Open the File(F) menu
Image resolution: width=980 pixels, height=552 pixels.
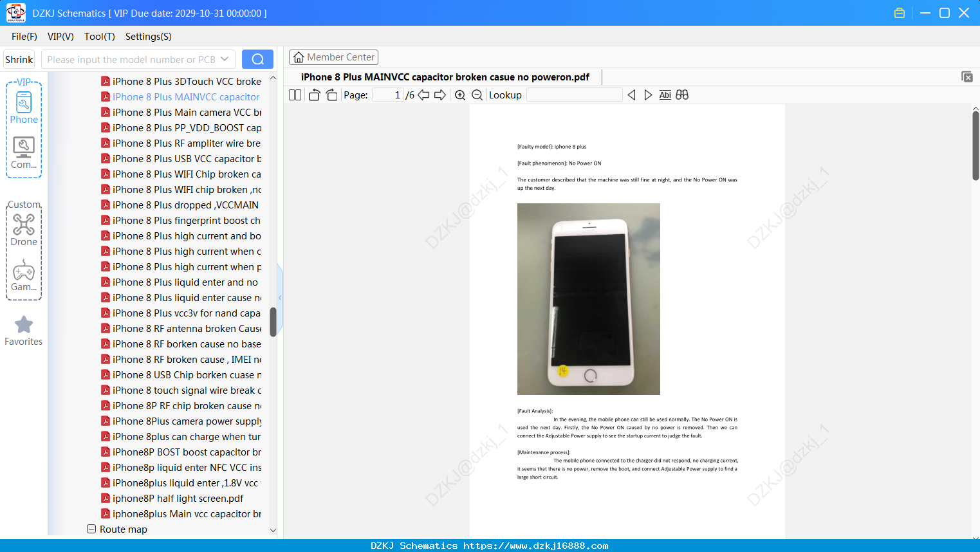(24, 37)
